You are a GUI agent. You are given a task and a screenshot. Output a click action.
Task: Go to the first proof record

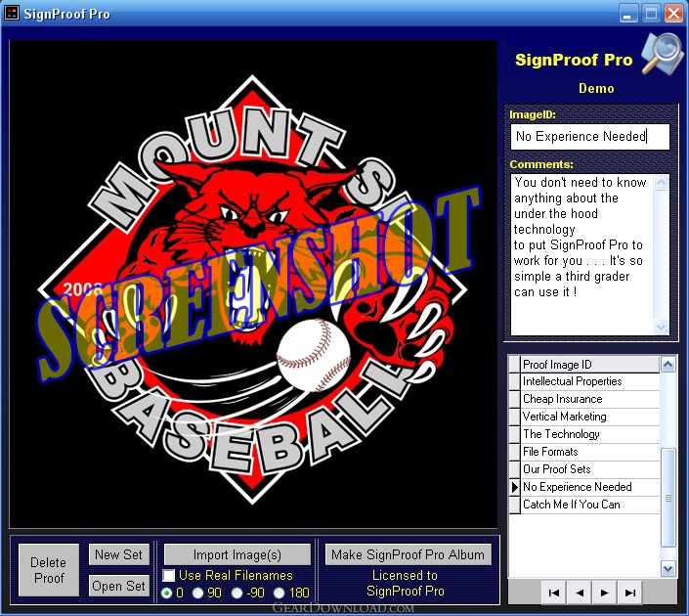[554, 593]
